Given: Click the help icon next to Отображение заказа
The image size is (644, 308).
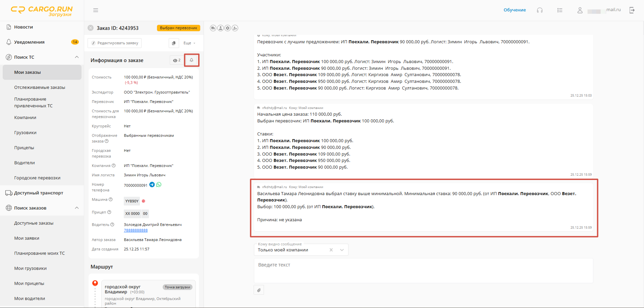Looking at the screenshot, I should 107,141.
